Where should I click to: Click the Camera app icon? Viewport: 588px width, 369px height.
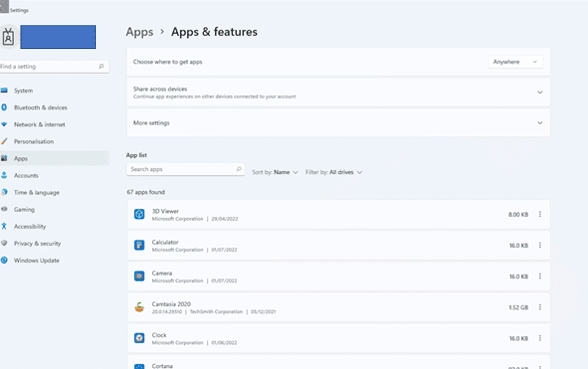(139, 276)
